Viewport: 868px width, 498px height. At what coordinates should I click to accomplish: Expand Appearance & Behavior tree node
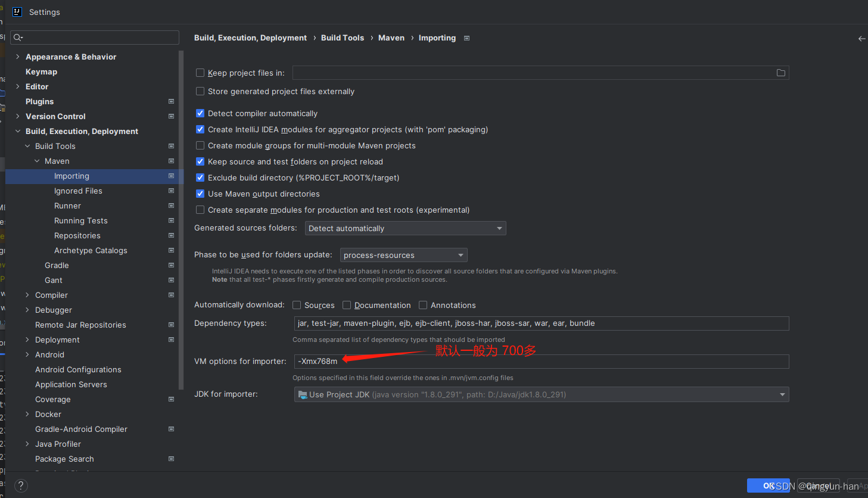18,57
